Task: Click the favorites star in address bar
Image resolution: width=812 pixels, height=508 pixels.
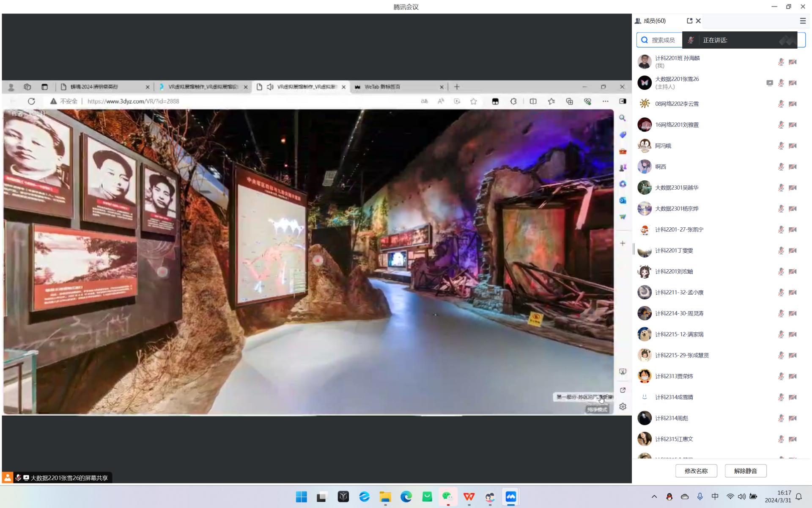Action: tap(474, 101)
